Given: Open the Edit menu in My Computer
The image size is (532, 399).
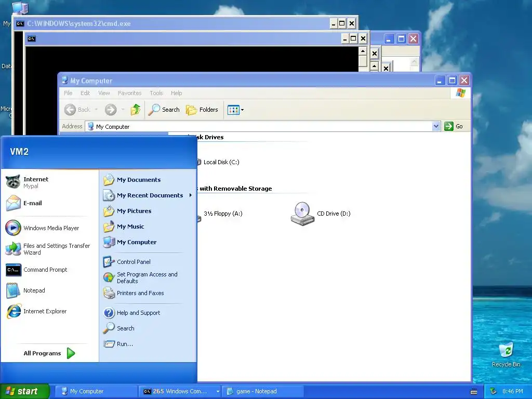Looking at the screenshot, I should tap(85, 93).
